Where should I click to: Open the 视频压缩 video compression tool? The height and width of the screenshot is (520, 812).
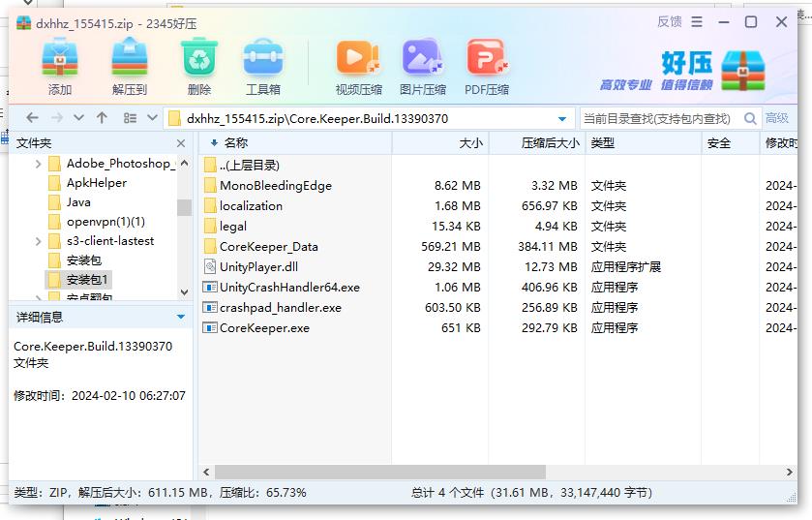358,58
